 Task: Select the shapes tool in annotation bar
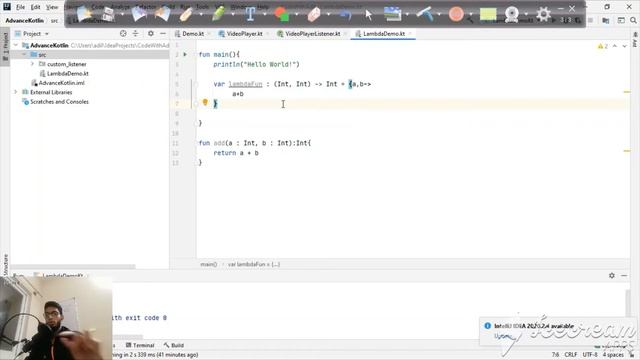pos(282,14)
